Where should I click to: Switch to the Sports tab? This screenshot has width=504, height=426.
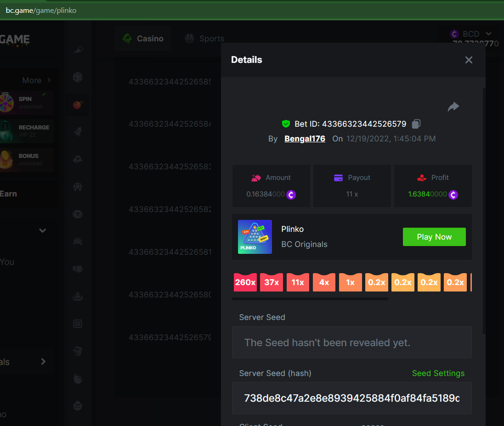[x=204, y=39]
